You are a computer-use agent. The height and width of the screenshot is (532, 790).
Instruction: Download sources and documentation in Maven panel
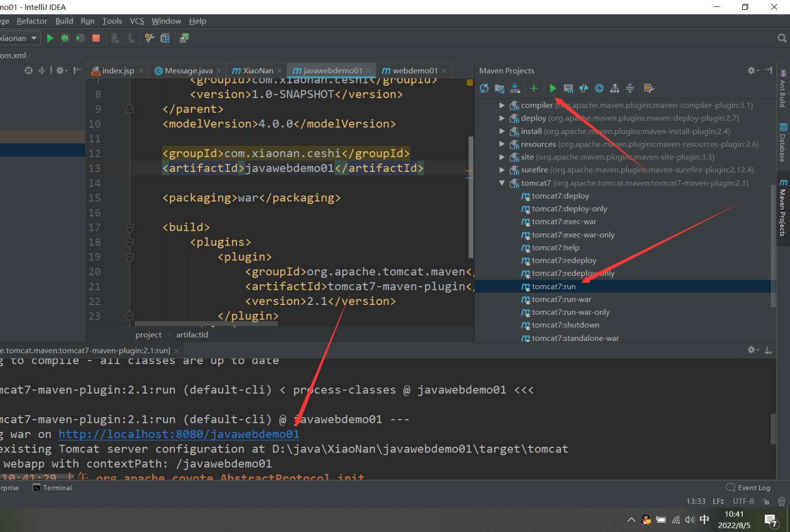(515, 88)
